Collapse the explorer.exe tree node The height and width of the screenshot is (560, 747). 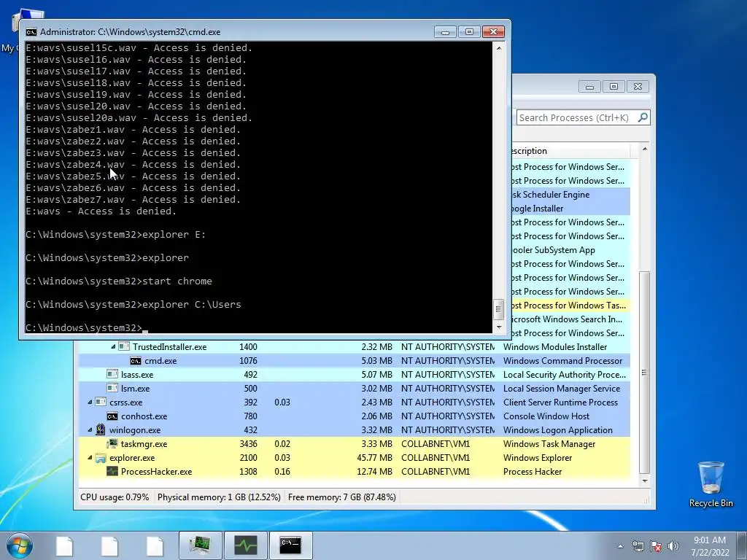tap(90, 457)
